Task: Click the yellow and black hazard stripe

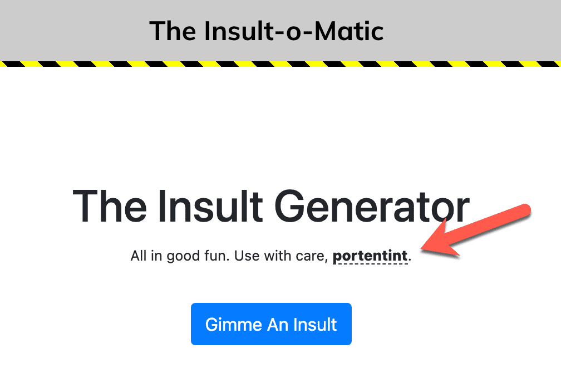Action: [280, 63]
